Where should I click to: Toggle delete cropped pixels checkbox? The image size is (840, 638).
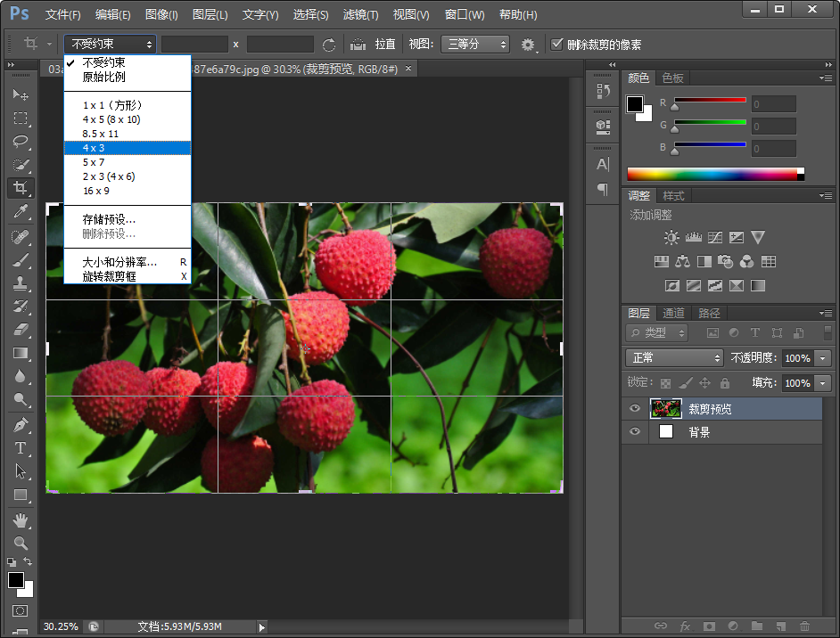[x=557, y=45]
